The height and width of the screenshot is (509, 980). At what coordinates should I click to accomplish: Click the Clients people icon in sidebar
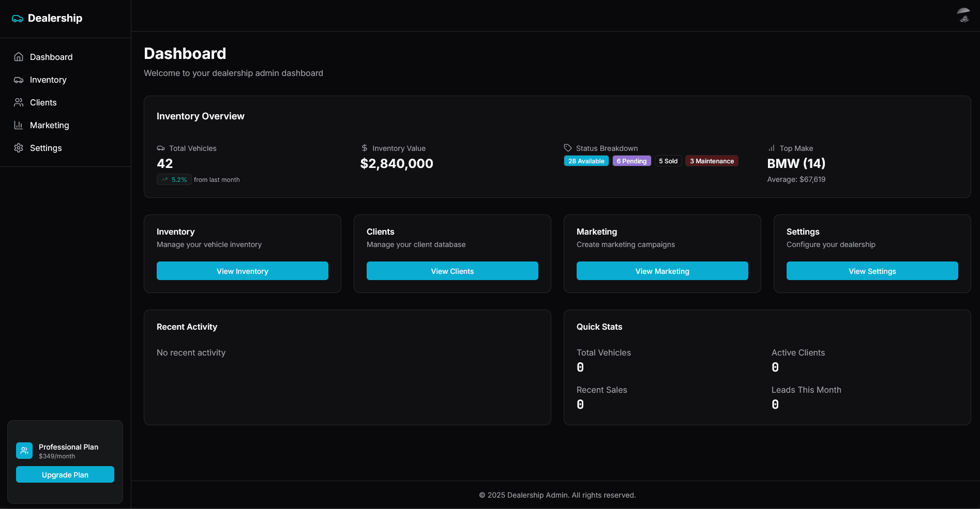(x=19, y=102)
